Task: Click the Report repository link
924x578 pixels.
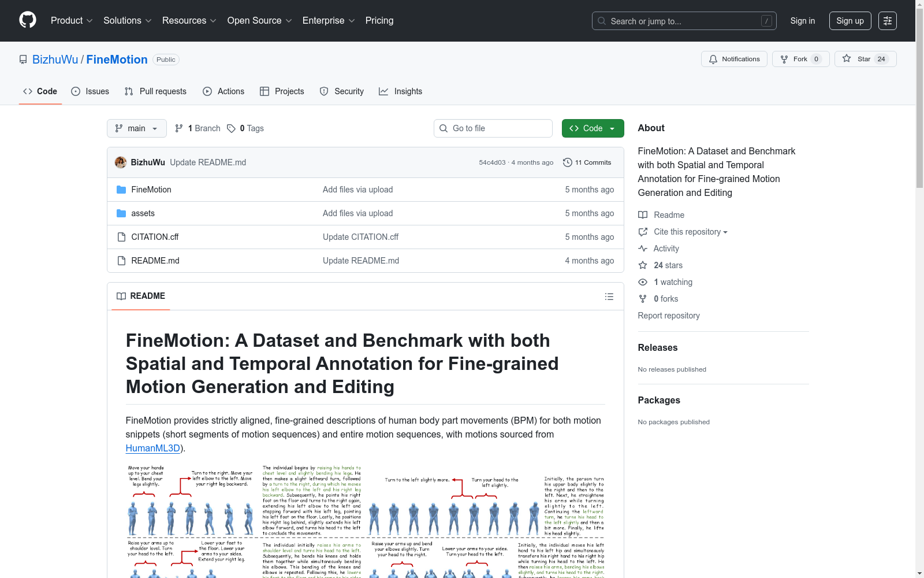Action: pos(669,316)
